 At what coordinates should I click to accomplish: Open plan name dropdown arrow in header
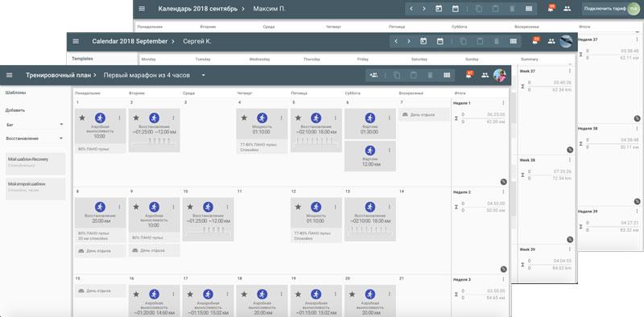203,75
